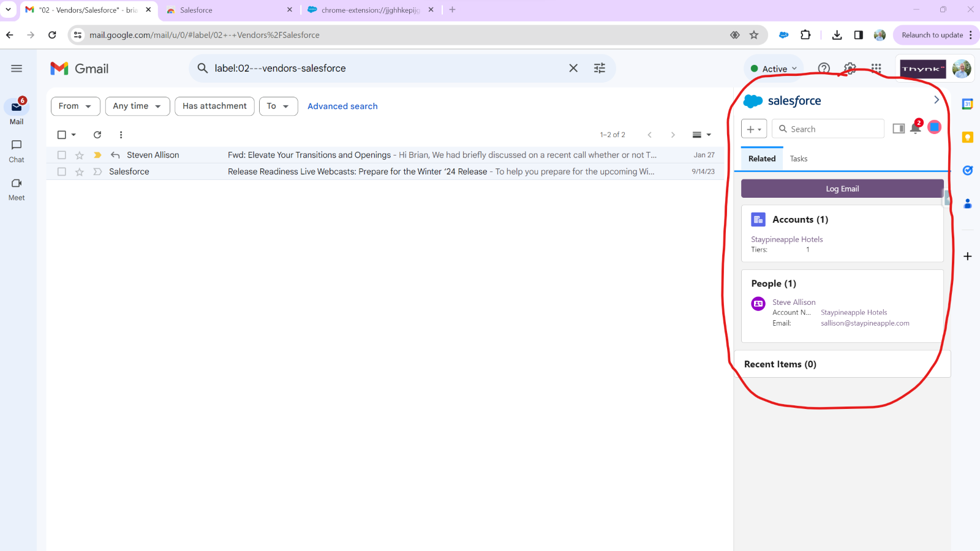
Task: Open Chrome extensions puzzle icon
Action: [x=805, y=35]
